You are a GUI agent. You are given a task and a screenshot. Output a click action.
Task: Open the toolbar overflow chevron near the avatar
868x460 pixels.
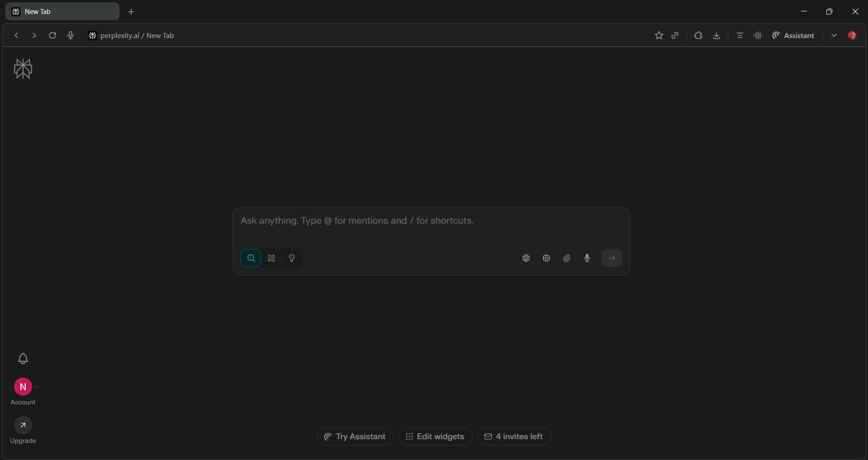click(x=834, y=35)
